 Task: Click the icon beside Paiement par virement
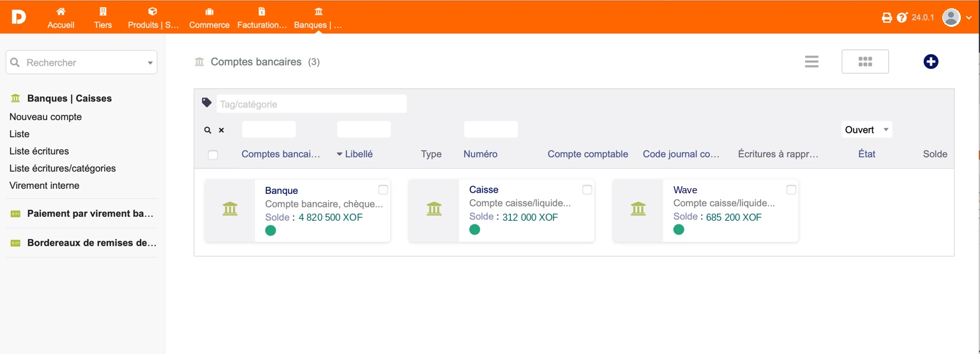coord(15,214)
